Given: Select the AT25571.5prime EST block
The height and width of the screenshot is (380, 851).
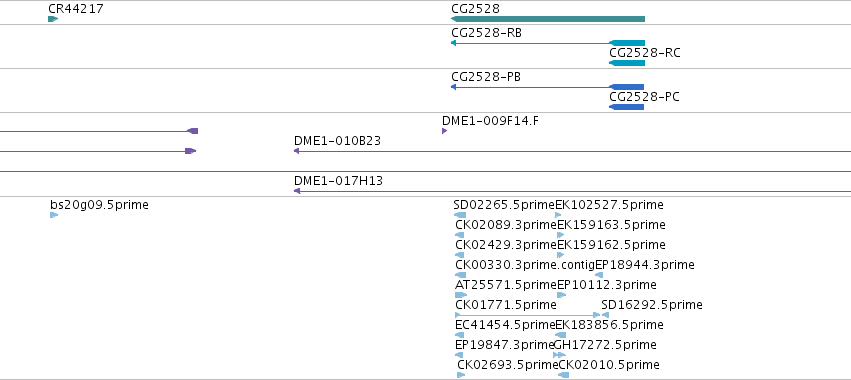Looking at the screenshot, I should pyautogui.click(x=461, y=295).
